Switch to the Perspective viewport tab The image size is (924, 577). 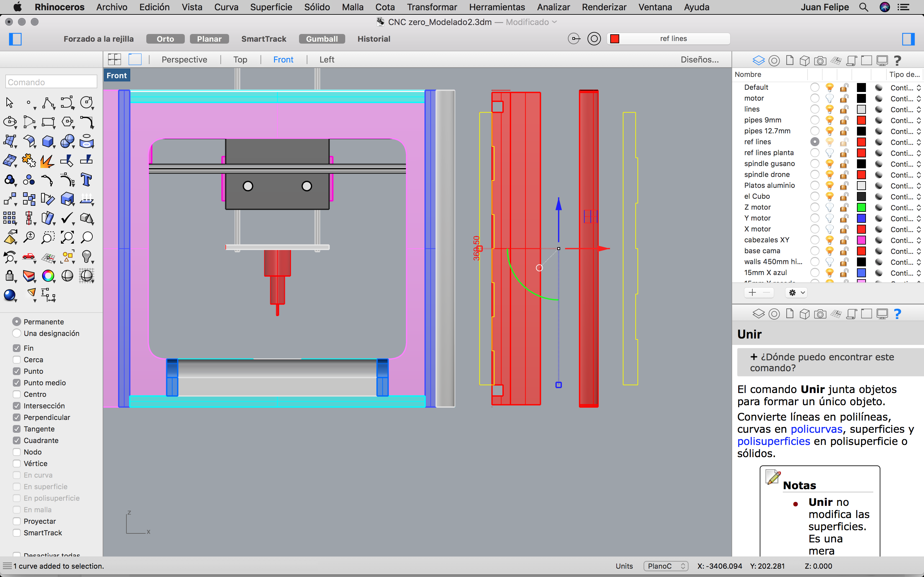(x=184, y=60)
